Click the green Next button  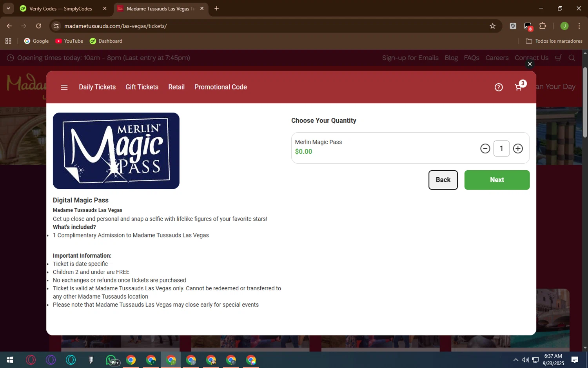497,180
